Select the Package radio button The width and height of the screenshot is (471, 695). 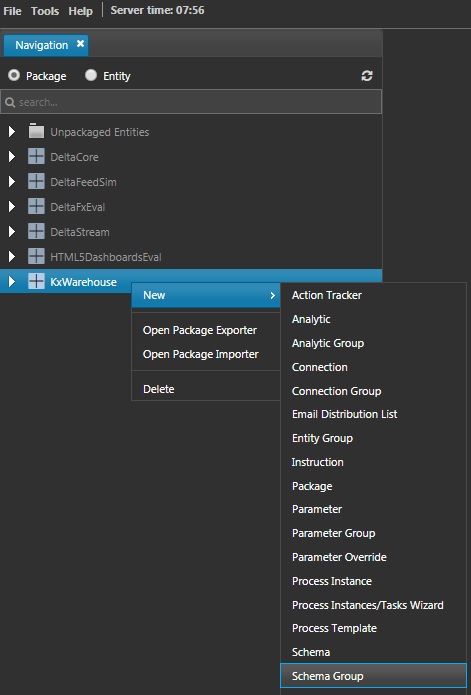point(14,75)
